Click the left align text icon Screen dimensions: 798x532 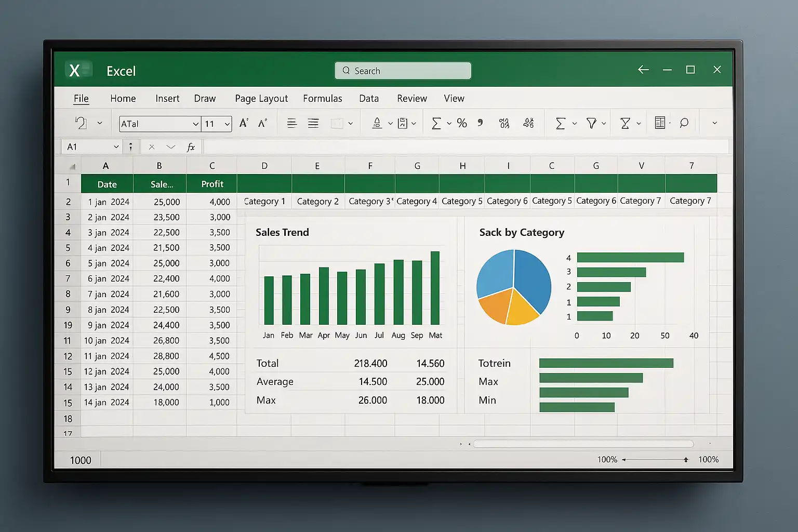[x=292, y=123]
